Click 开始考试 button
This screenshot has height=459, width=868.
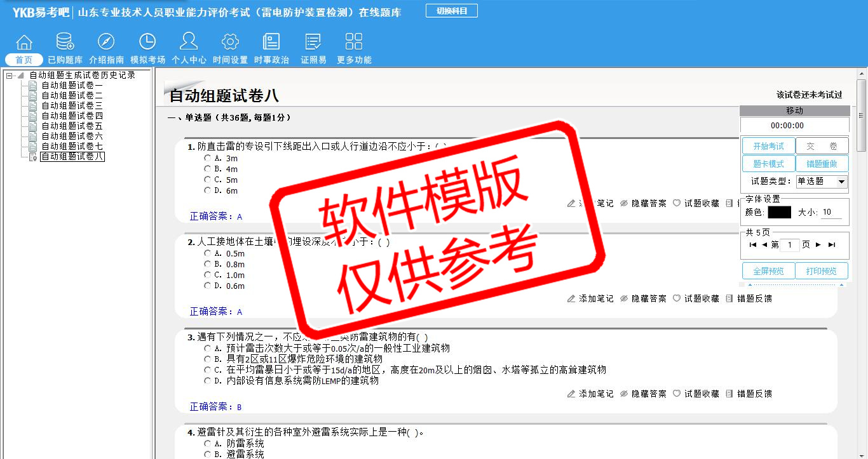click(x=769, y=146)
